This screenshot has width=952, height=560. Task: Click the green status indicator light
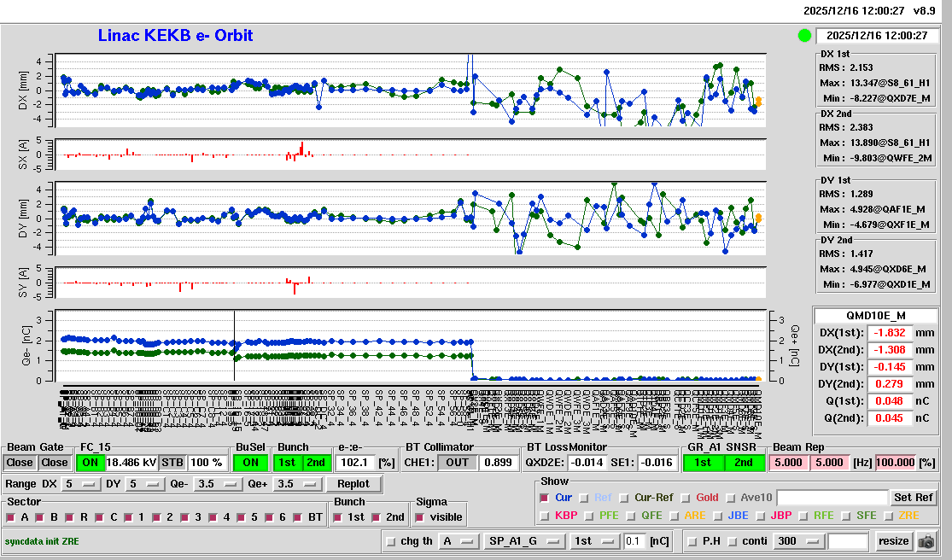click(x=803, y=36)
